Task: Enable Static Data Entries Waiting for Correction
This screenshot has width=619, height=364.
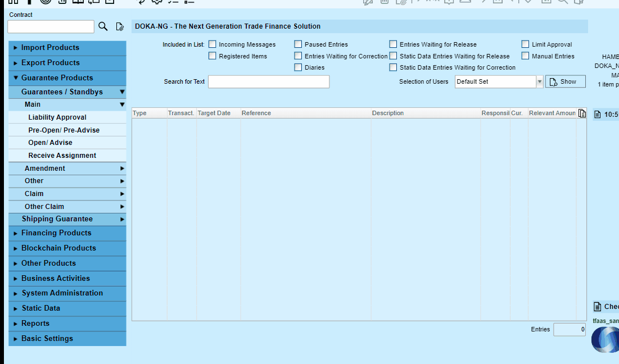Action: (x=393, y=67)
